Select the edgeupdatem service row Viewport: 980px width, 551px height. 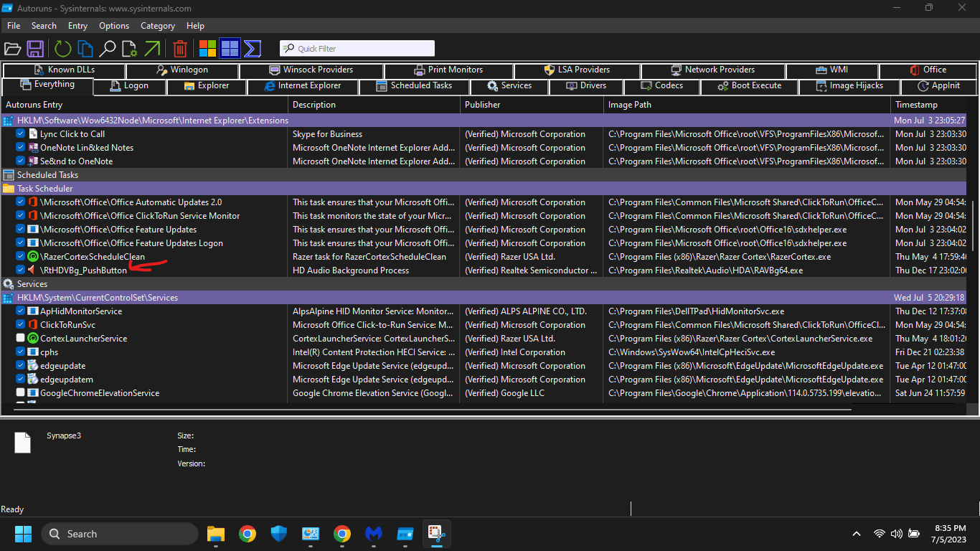click(485, 380)
